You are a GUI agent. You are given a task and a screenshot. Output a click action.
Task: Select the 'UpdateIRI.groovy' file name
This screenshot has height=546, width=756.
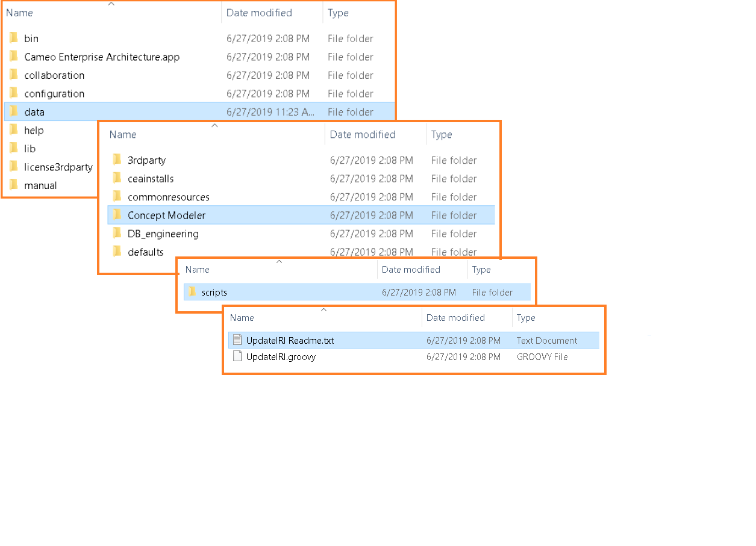point(281,356)
